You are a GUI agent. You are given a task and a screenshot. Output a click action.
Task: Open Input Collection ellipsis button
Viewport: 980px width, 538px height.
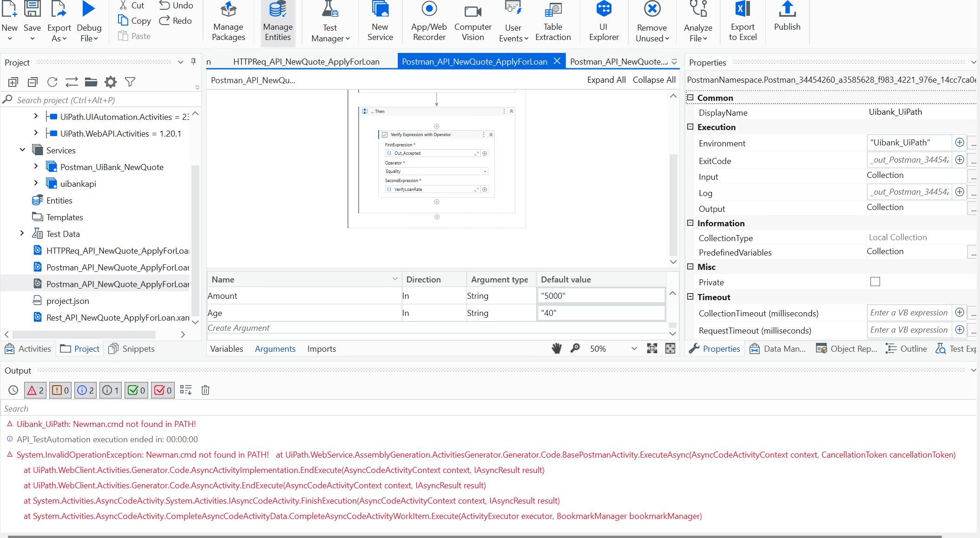pyautogui.click(x=973, y=176)
